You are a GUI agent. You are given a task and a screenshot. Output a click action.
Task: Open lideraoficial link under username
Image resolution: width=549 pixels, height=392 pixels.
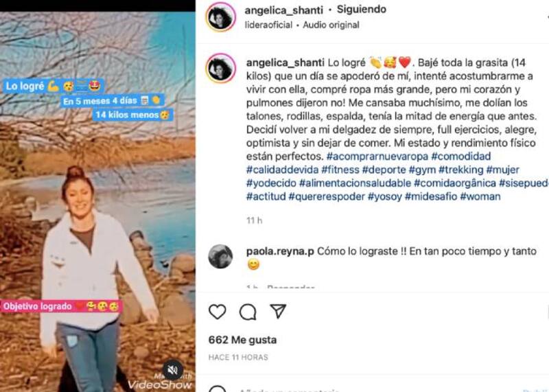coord(268,25)
